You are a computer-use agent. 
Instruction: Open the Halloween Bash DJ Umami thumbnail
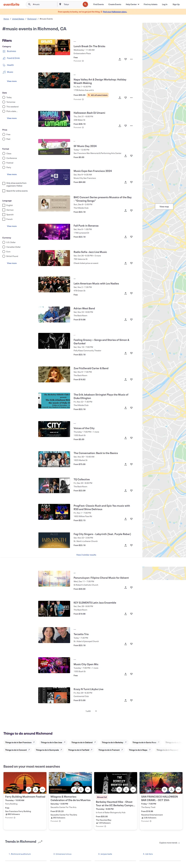point(54,119)
